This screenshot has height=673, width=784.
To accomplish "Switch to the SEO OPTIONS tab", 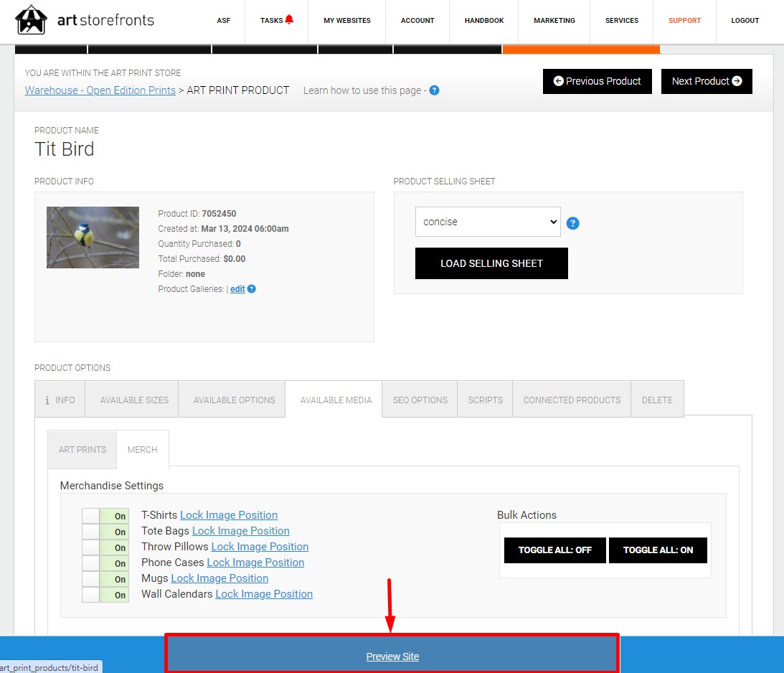I will [420, 400].
